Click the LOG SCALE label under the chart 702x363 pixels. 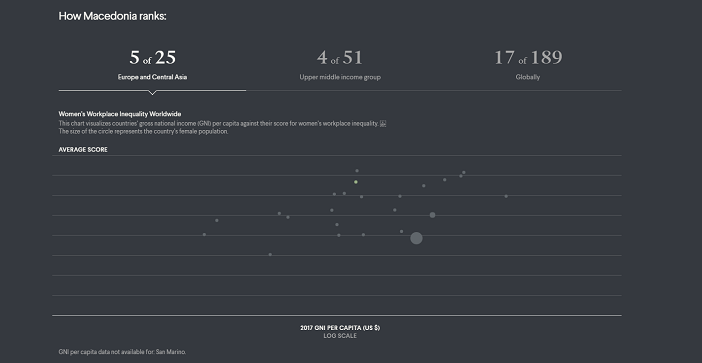click(x=340, y=336)
